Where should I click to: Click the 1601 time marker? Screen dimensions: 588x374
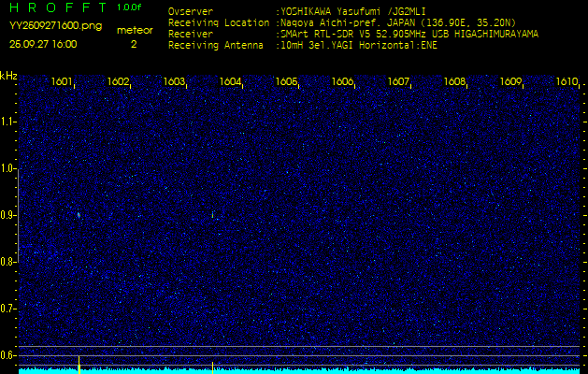click(63, 82)
